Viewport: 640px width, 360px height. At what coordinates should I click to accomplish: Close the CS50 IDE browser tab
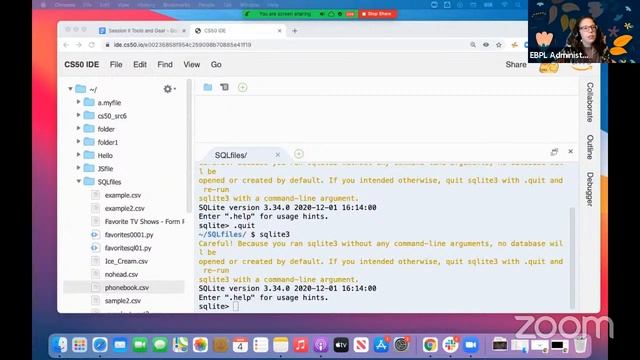pyautogui.click(x=280, y=31)
